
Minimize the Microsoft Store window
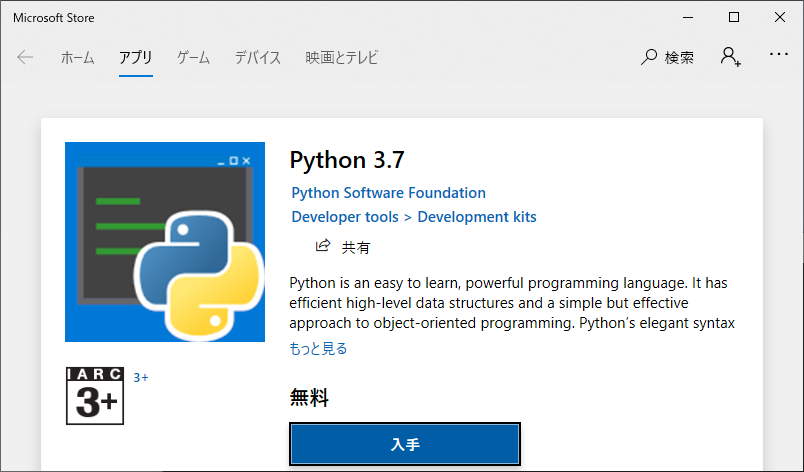pyautogui.click(x=688, y=17)
